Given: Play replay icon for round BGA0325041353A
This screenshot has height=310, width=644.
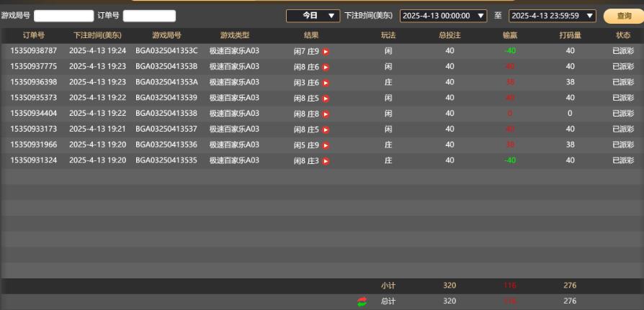Looking at the screenshot, I should point(326,83).
